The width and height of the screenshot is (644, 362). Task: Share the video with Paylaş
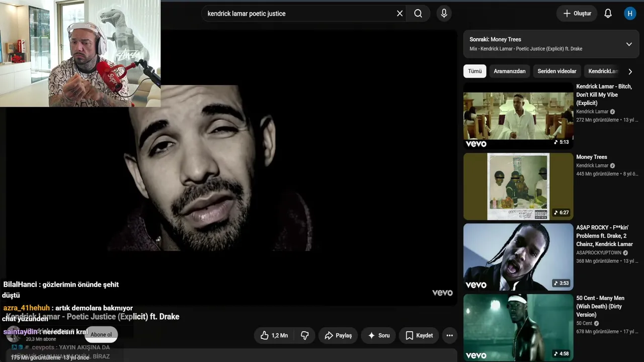tap(338, 335)
